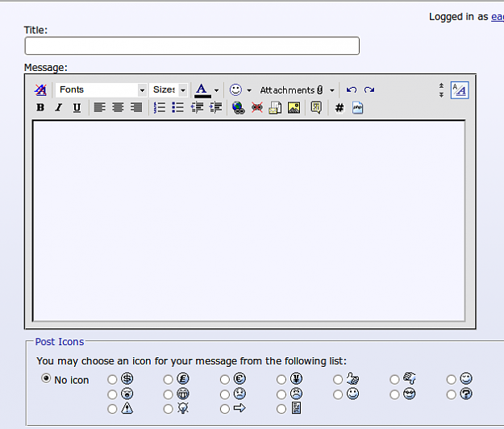Select the euro sign post icon

pos(225,380)
